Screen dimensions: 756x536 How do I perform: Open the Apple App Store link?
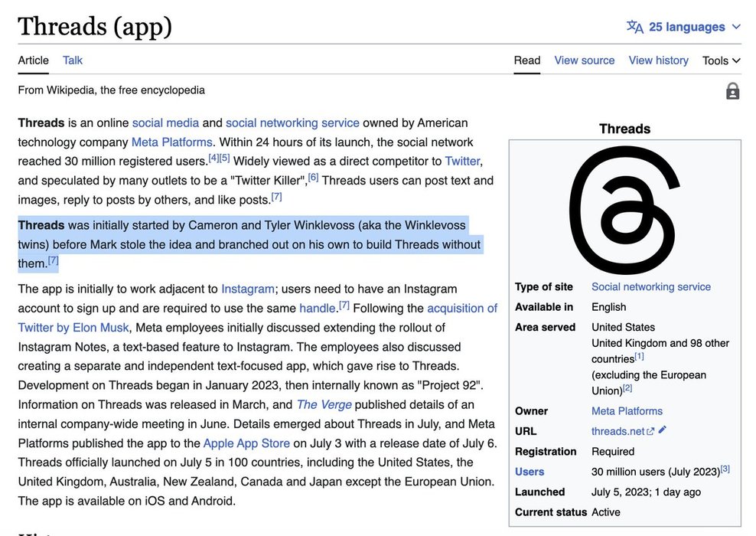[246, 443]
